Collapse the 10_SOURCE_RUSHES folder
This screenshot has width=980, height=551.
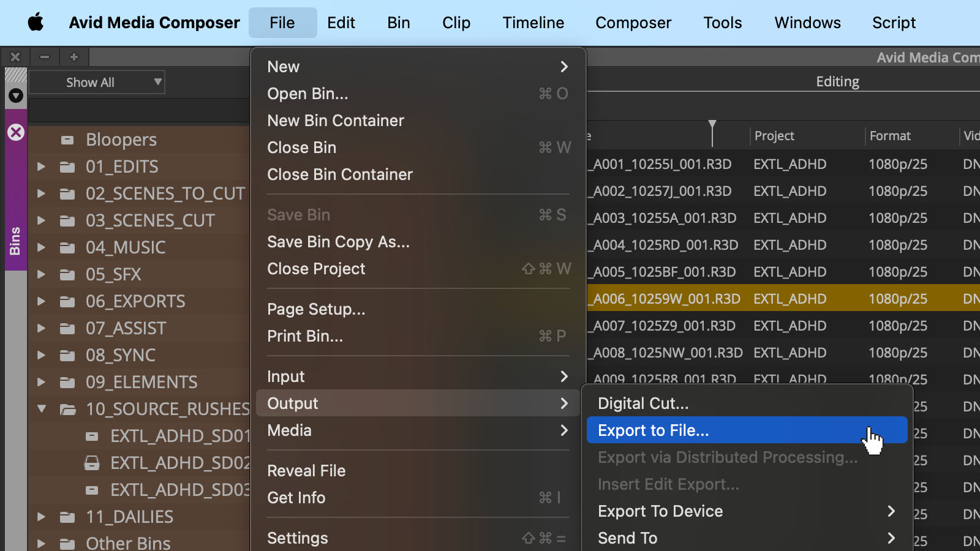coord(41,409)
